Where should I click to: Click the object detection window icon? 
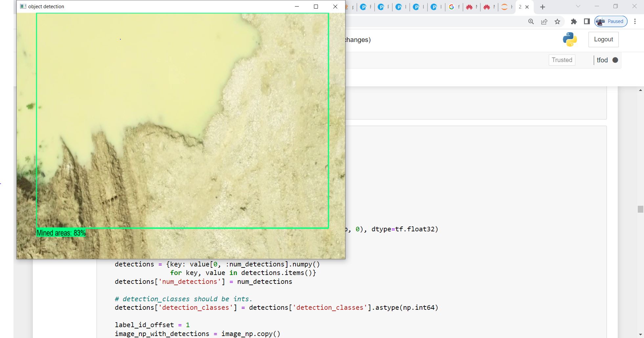(x=23, y=6)
